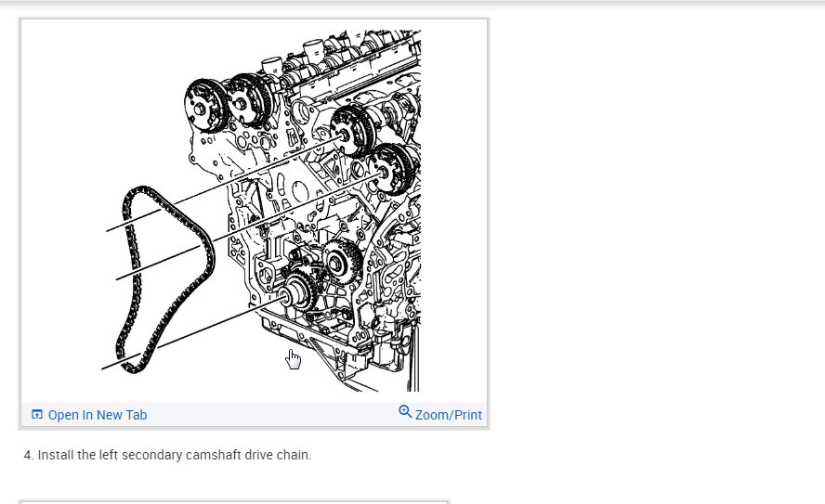Select the leftmost camshaft actuator sprocket in the diagram
This screenshot has width=825, height=504.
[x=204, y=107]
